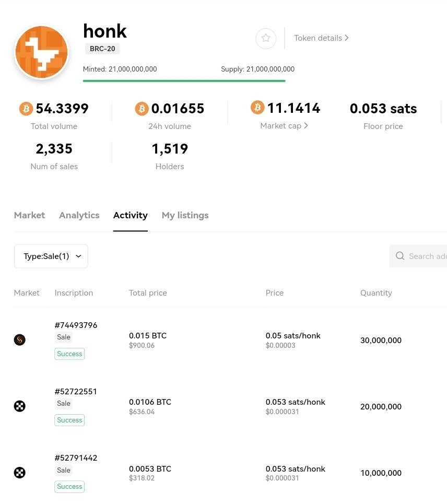This screenshot has height=504, width=447.
Task: Click the green minted progress bar
Action: point(184,80)
